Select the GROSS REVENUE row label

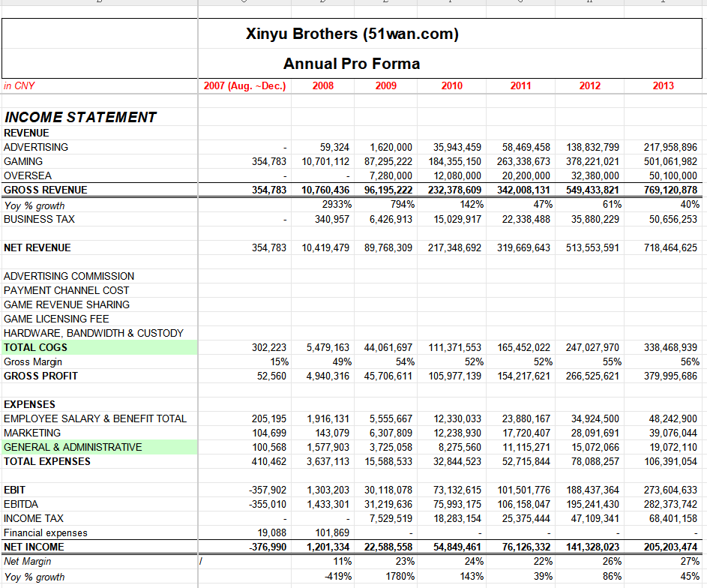46,190
